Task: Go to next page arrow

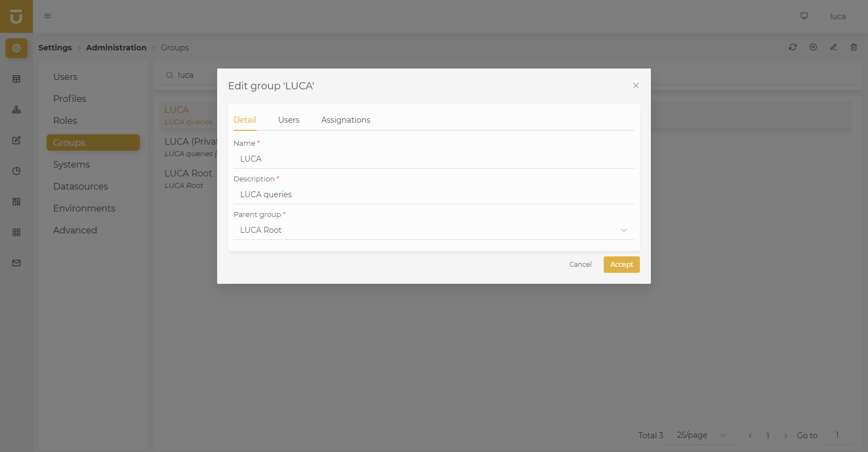Action: pos(786,436)
